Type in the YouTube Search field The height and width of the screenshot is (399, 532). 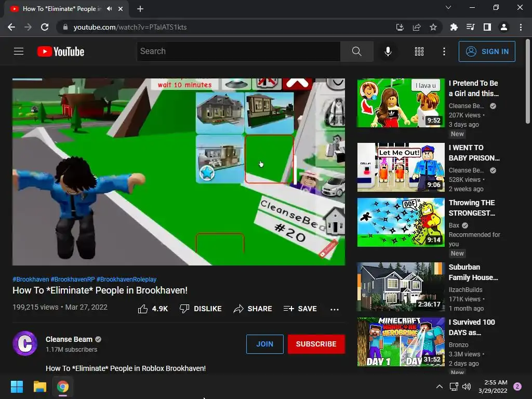point(238,51)
